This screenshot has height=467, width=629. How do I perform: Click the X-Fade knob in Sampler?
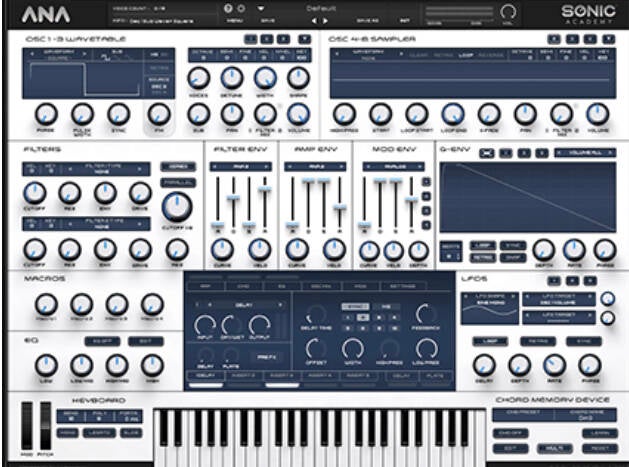coord(489,114)
